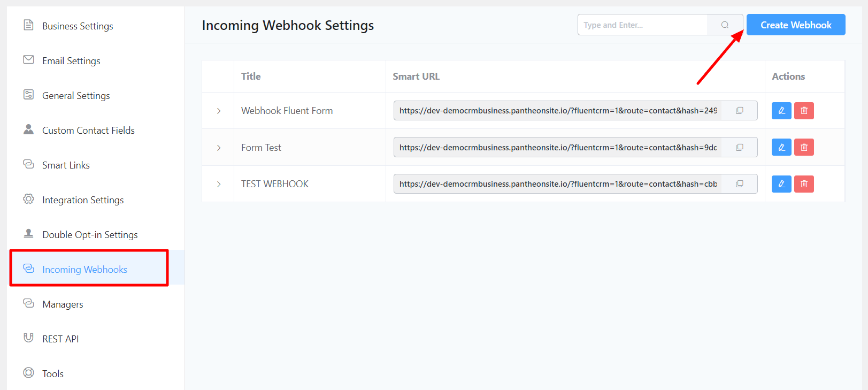
Task: Copy the Form Test smart URL
Action: pyautogui.click(x=740, y=147)
